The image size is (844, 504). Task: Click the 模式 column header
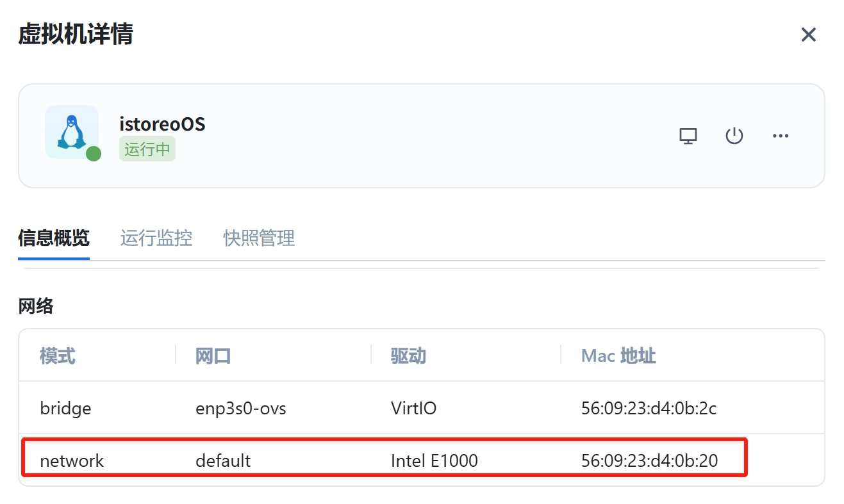pos(58,355)
